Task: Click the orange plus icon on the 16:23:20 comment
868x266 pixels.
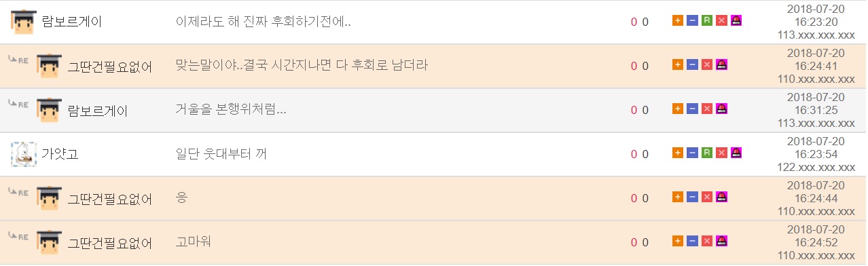Action: point(677,21)
